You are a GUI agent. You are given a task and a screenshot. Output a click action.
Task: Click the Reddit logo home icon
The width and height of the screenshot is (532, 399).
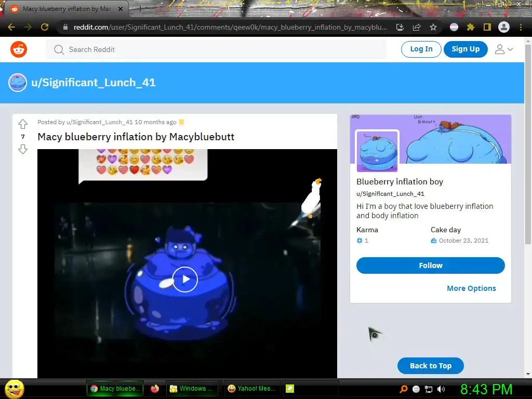coord(19,49)
